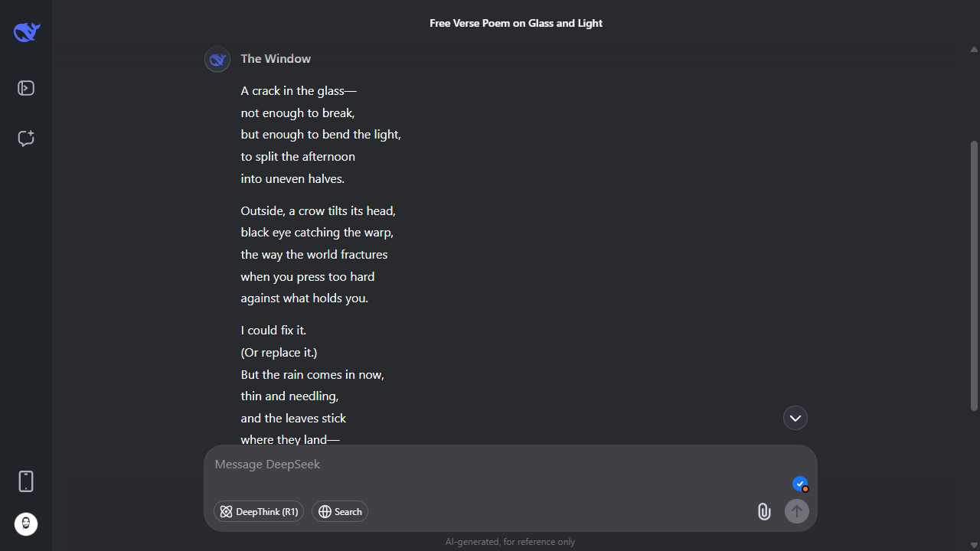Attach a file with the paperclip
The image size is (980, 551).
click(764, 511)
